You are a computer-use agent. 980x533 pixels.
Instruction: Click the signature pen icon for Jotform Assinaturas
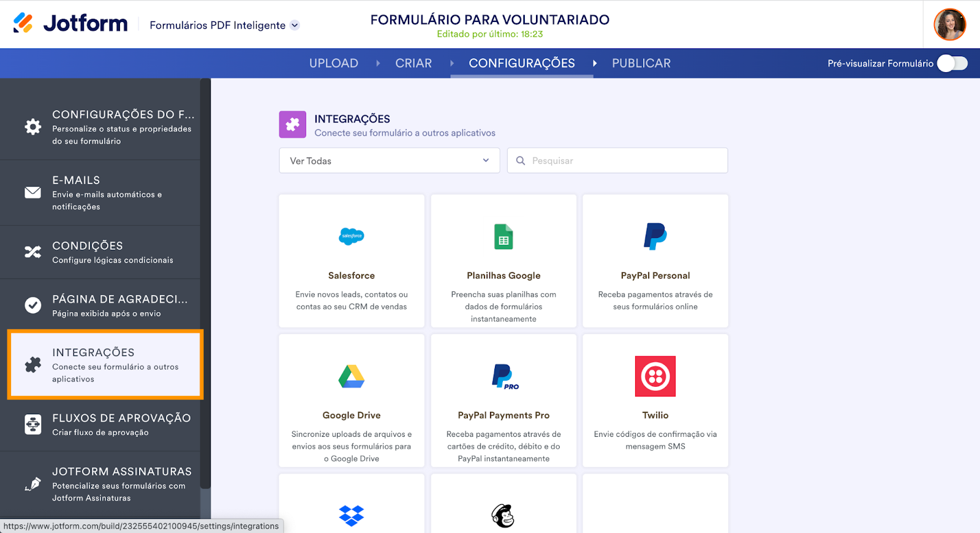coord(33,484)
